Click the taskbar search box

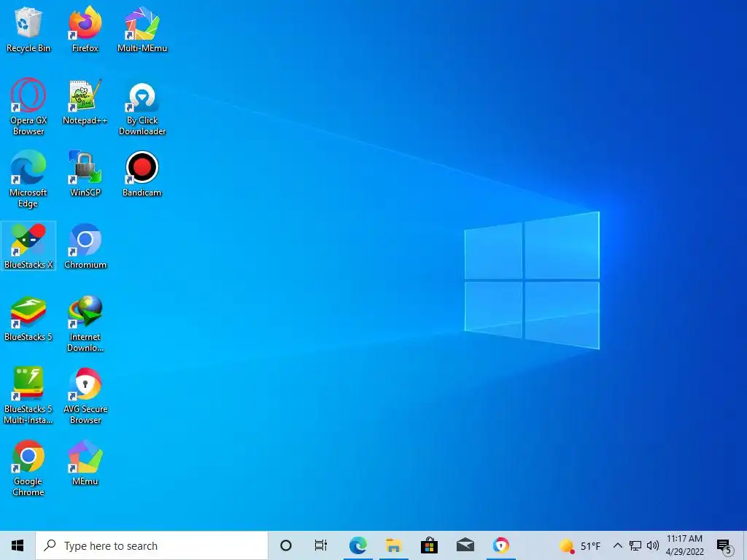point(152,545)
